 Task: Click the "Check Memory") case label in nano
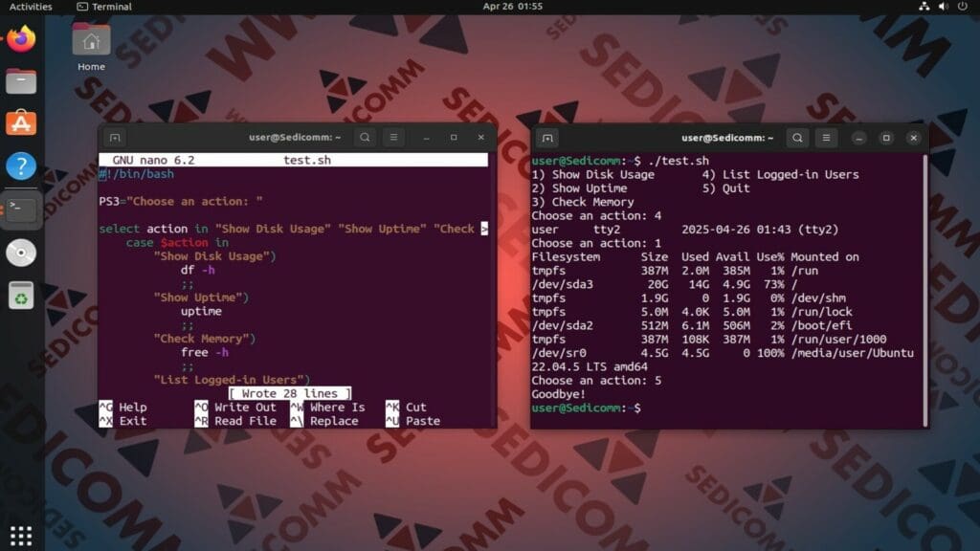point(205,339)
